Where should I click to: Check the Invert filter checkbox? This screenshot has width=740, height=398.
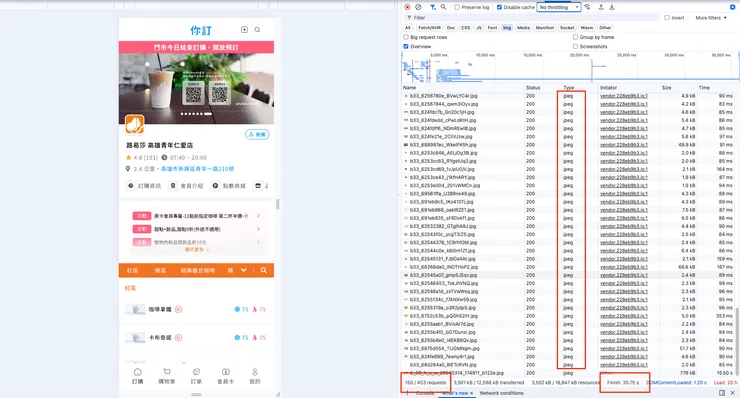[667, 17]
